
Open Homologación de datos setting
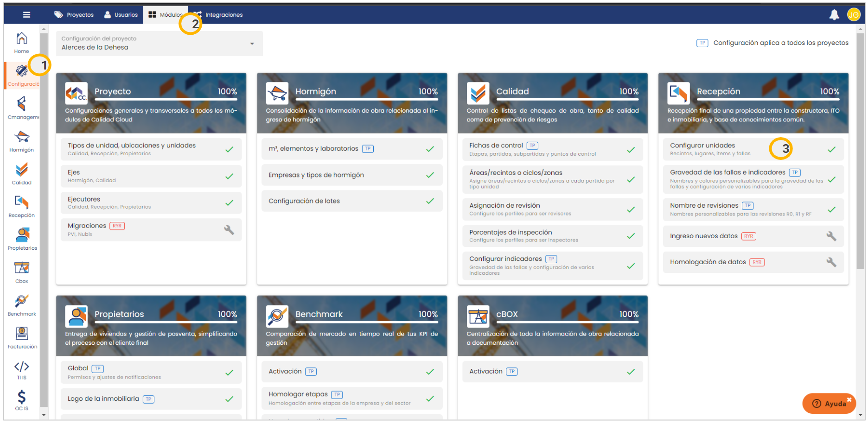[x=708, y=262]
